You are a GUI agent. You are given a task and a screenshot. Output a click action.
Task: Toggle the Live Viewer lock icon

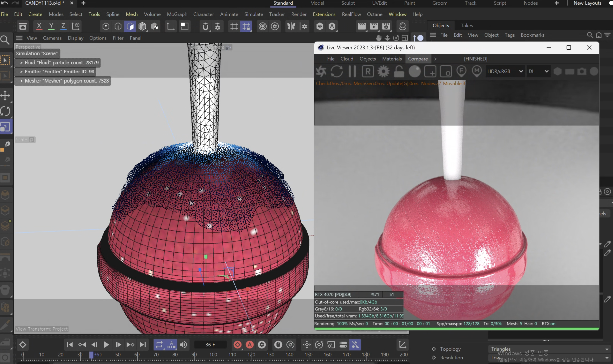399,71
